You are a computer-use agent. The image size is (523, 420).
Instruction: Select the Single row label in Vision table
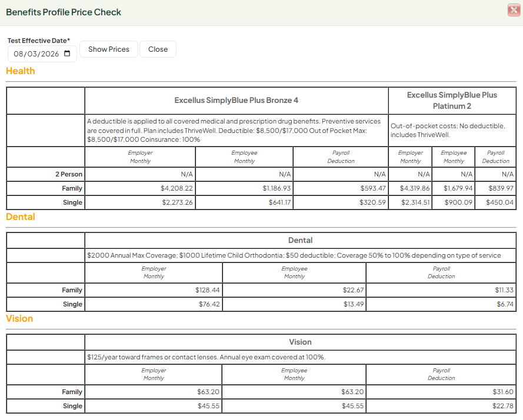(72, 406)
